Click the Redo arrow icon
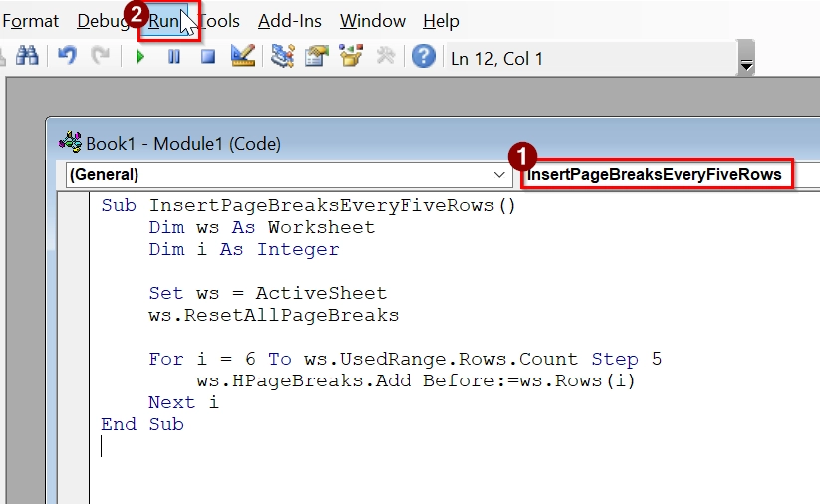 (100, 56)
